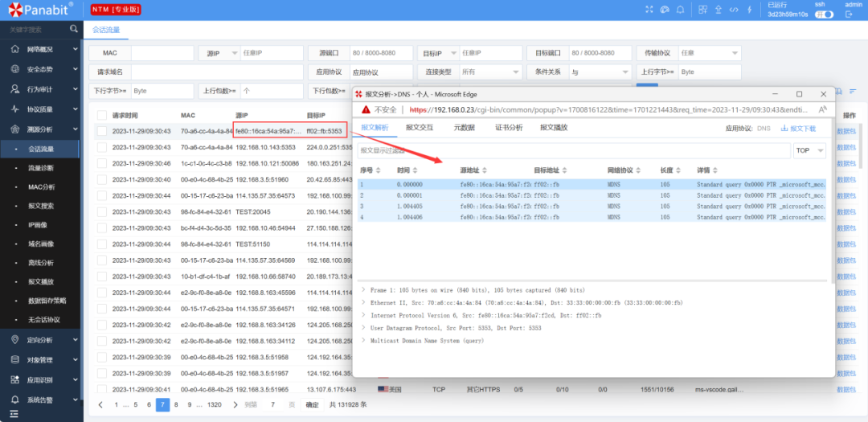Click the 网络概况 home icon in sidebar
The height and width of the screenshot is (422, 868).
[x=15, y=49]
